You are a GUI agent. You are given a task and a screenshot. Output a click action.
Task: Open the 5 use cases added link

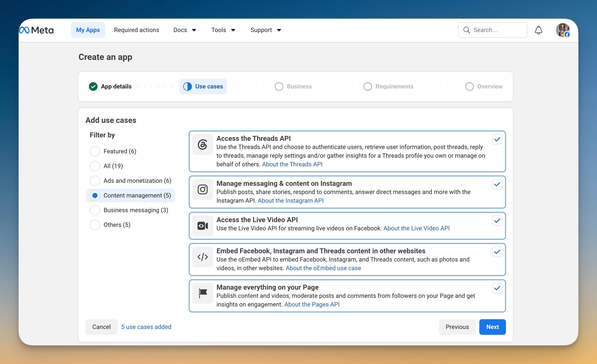tap(146, 327)
